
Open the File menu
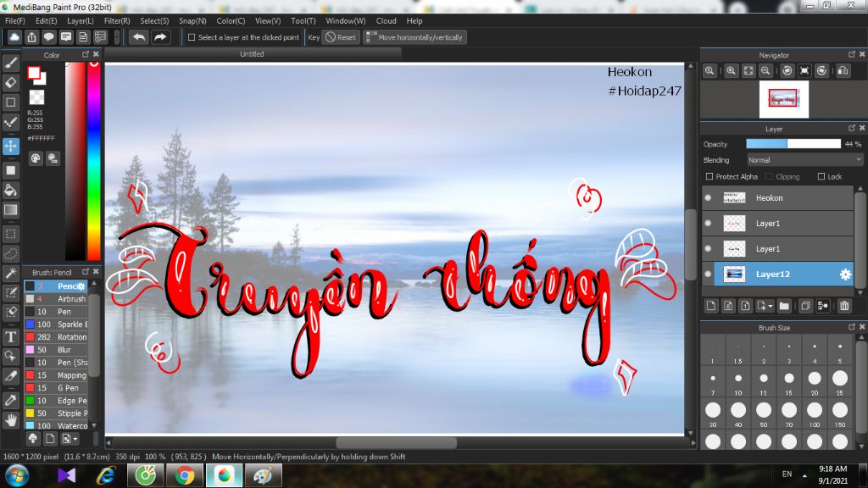click(x=15, y=21)
